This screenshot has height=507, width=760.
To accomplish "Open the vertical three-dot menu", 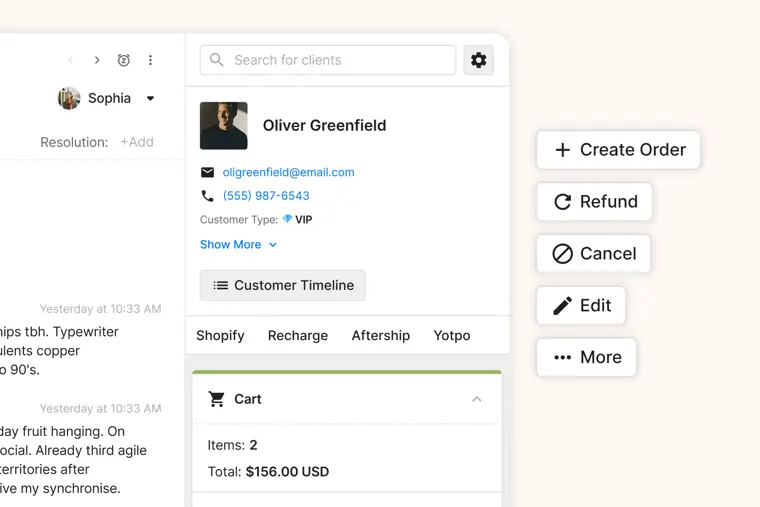I will click(150, 60).
